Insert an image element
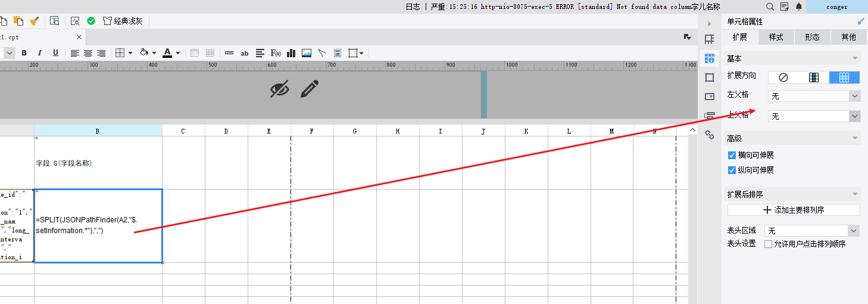Screen dimensions: 868x304 tap(307, 53)
